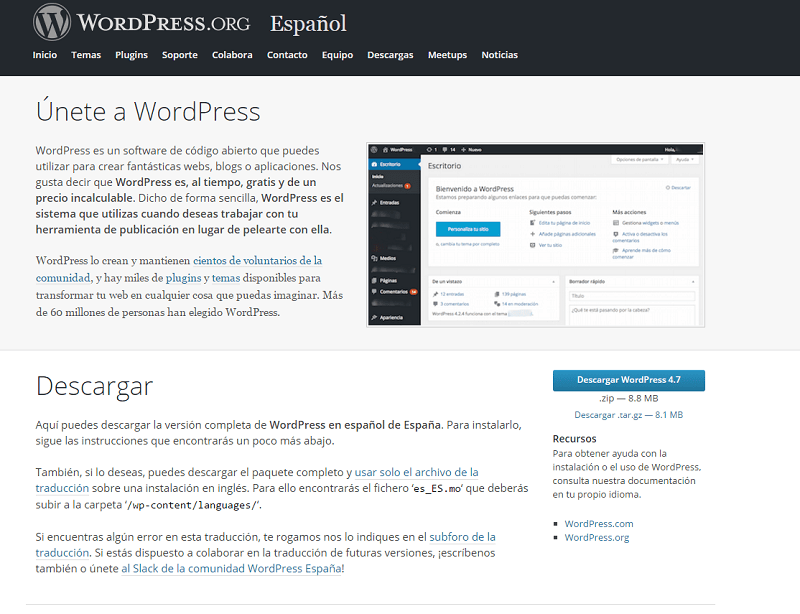Viewport: 800px width, 614px height.
Task: Open the dashboard screenshot thumbnail
Action: point(536,235)
